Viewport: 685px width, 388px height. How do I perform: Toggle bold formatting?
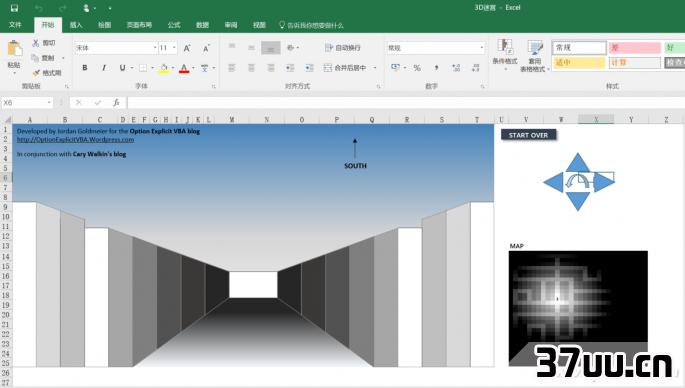pyautogui.click(x=85, y=68)
